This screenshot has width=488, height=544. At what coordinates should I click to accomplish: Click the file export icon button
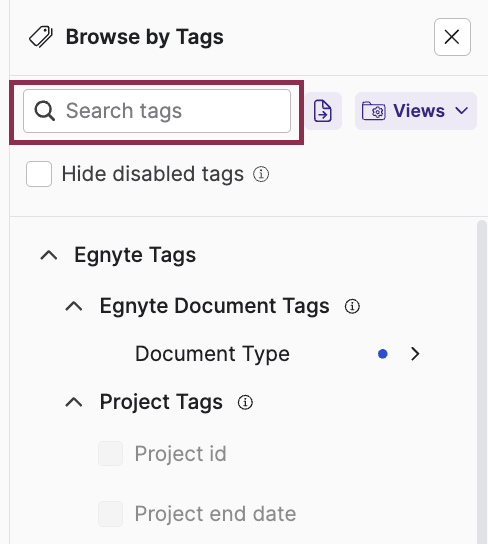tap(323, 111)
